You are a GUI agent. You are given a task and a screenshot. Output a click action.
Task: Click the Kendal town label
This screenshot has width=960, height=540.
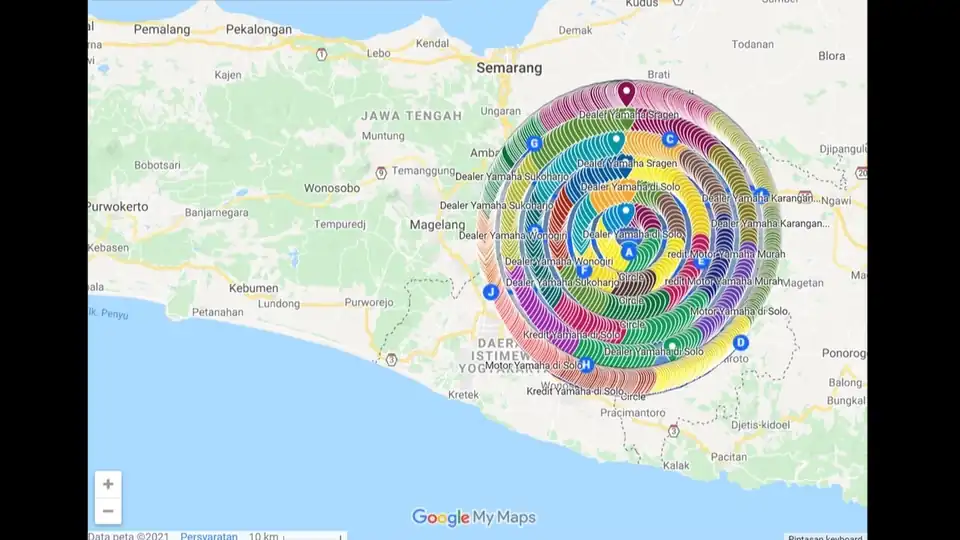tap(432, 43)
